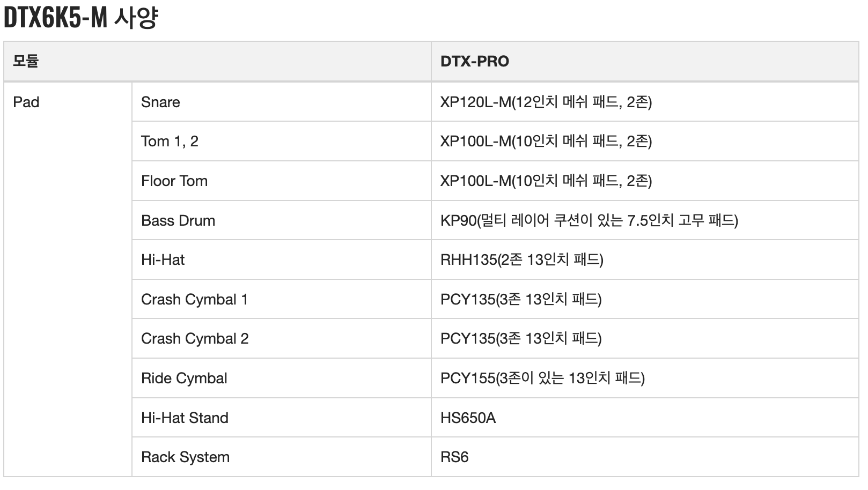Viewport: 868px width, 490px height.
Task: Click the Floor Tom row label
Action: pyautogui.click(x=174, y=181)
